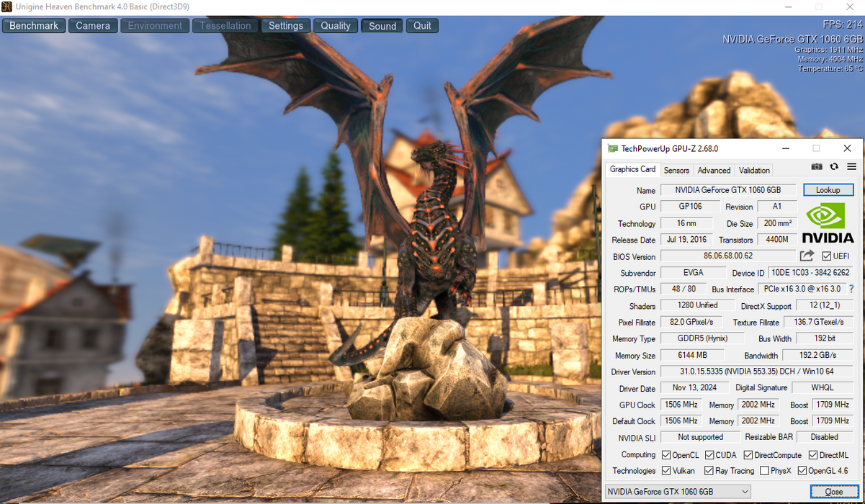The height and width of the screenshot is (504, 865).
Task: Toggle the CUDA checkbox
Action: 709,455
